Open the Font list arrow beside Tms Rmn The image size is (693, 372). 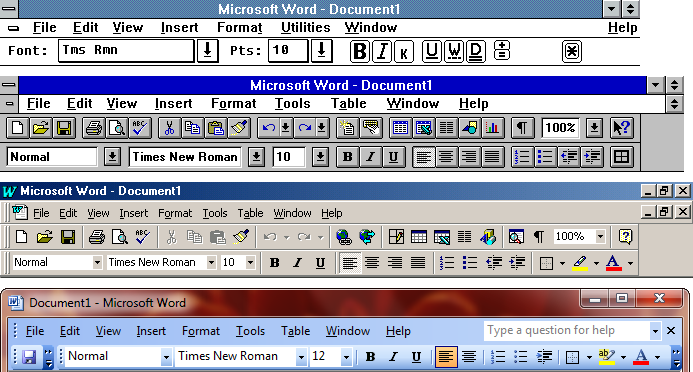(x=207, y=50)
